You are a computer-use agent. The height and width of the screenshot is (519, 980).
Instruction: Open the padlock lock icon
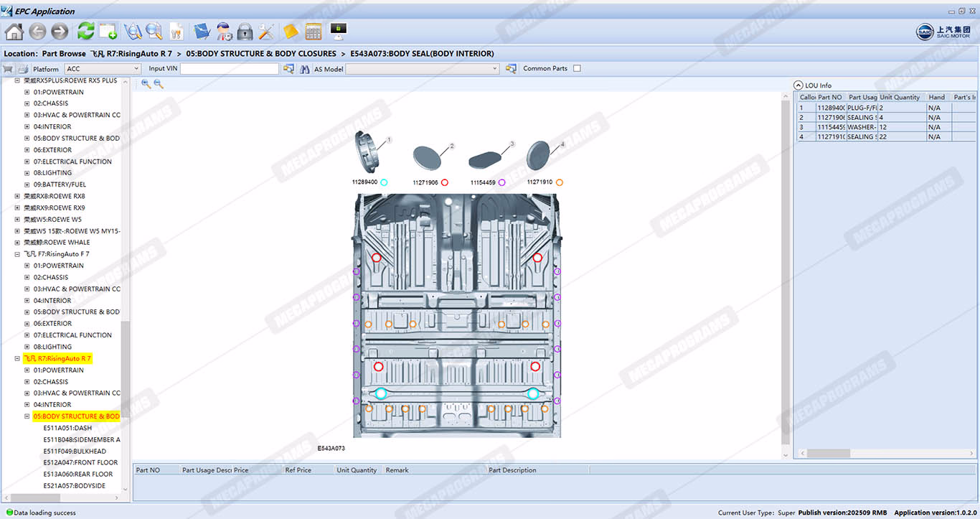245,32
